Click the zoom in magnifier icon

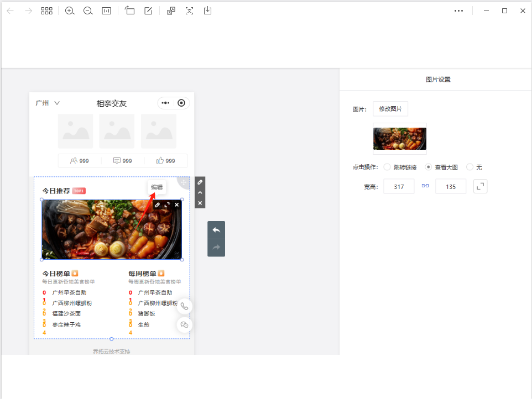coord(70,11)
